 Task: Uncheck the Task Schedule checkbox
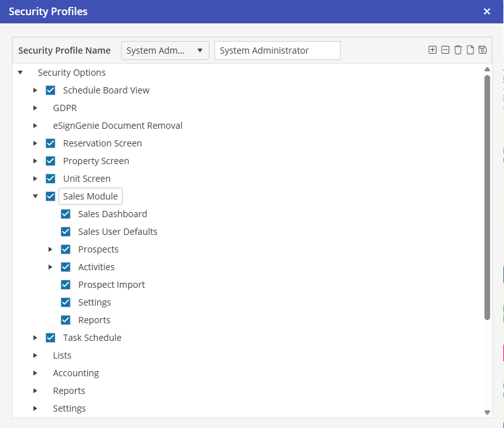point(50,338)
